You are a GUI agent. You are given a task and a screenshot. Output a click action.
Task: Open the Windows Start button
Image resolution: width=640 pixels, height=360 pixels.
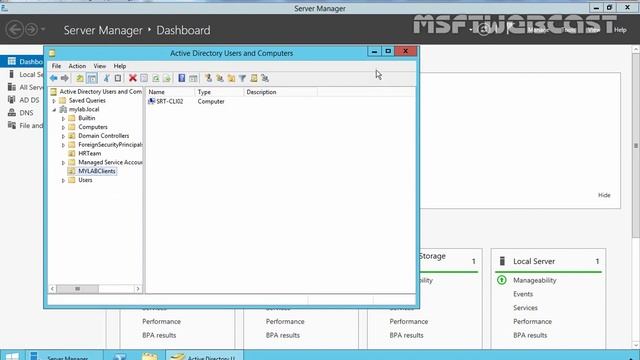tap(12, 356)
